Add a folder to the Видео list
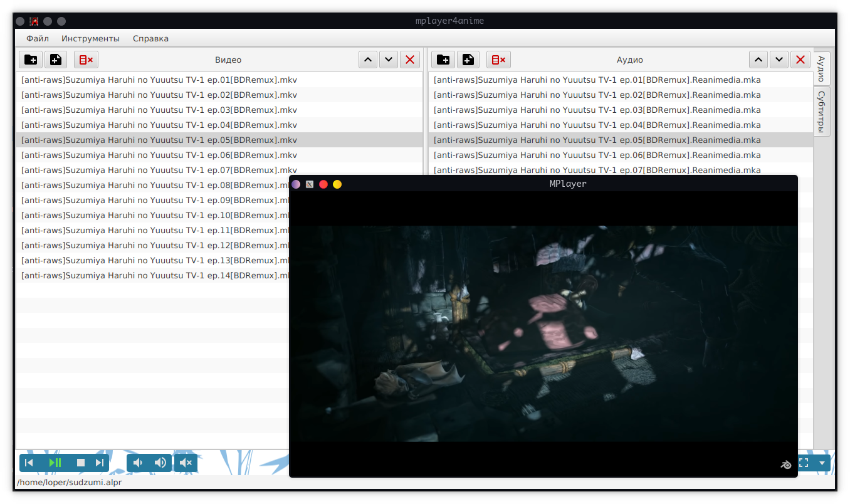850x504 pixels. coord(31,60)
